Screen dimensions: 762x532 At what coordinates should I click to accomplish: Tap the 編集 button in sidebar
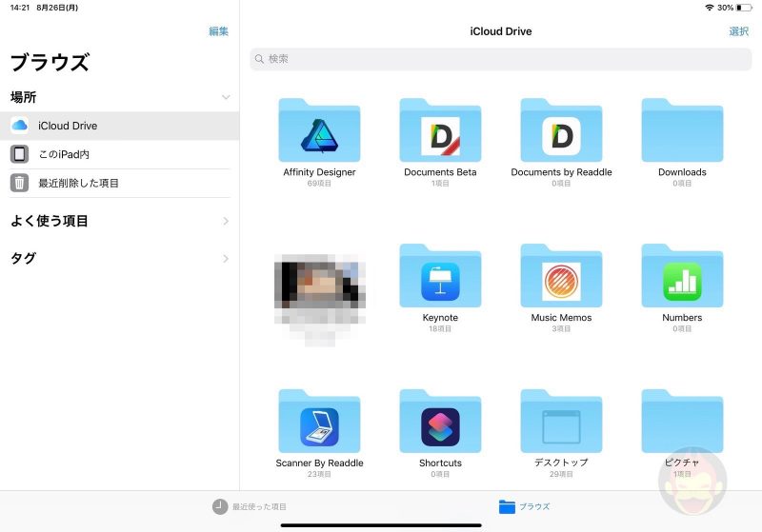(x=219, y=31)
